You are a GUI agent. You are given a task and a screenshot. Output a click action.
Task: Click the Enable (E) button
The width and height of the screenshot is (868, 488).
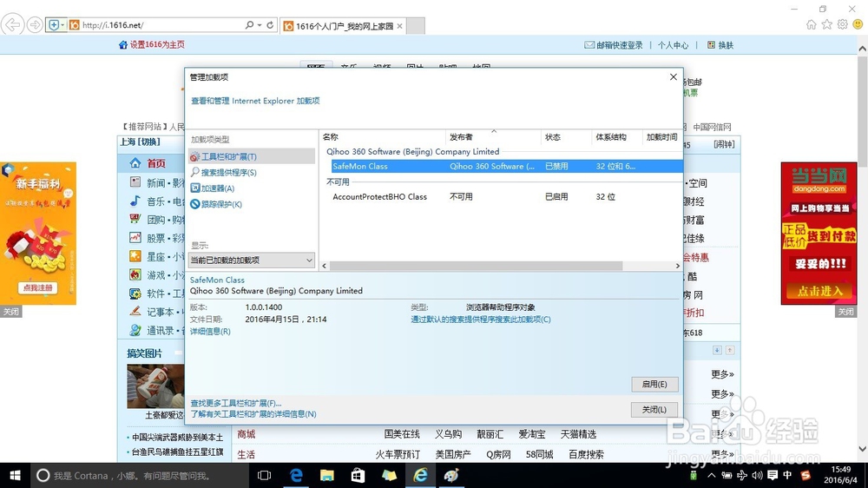654,384
